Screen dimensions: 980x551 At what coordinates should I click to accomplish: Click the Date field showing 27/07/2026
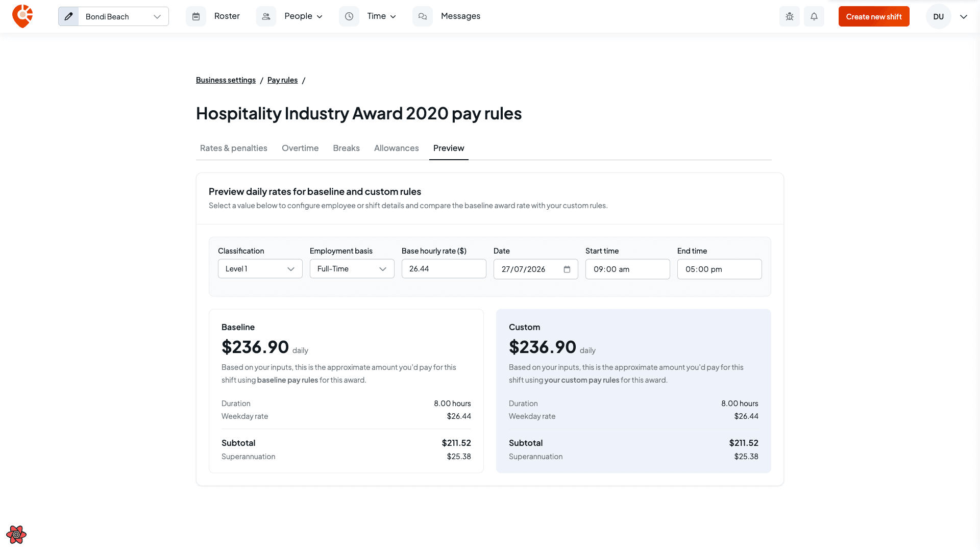pos(536,269)
